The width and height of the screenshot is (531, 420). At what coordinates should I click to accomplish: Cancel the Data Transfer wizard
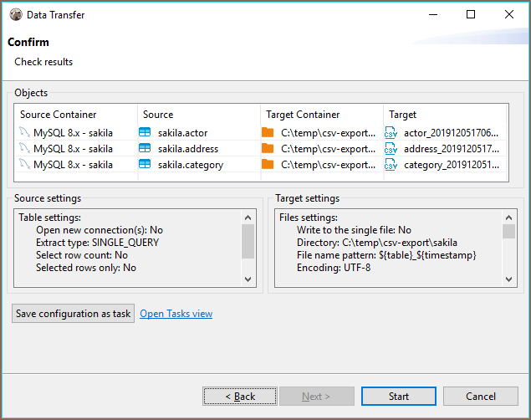click(x=481, y=396)
